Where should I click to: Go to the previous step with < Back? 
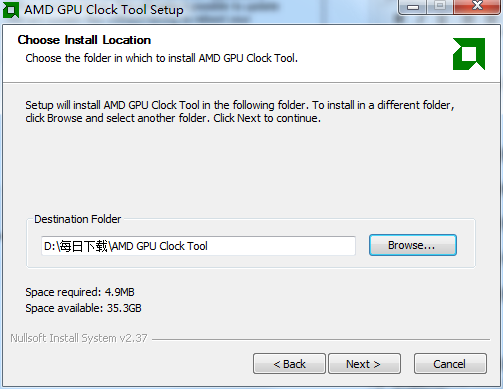(289, 364)
